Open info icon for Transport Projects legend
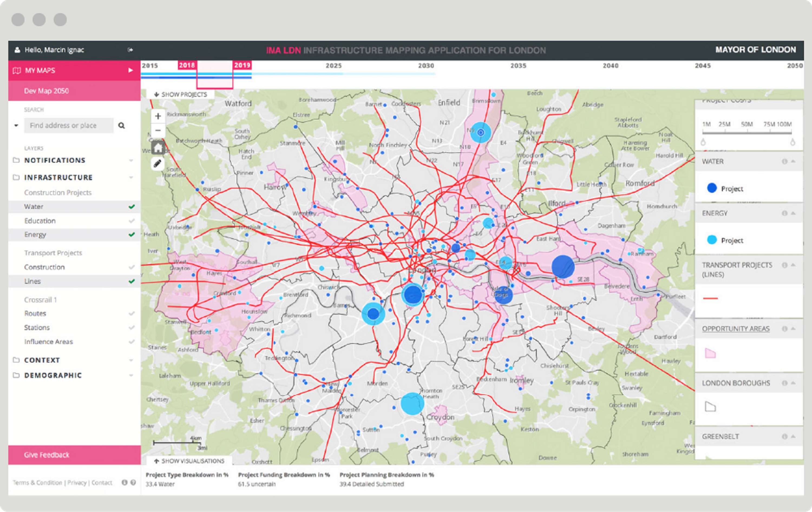 pos(785,265)
